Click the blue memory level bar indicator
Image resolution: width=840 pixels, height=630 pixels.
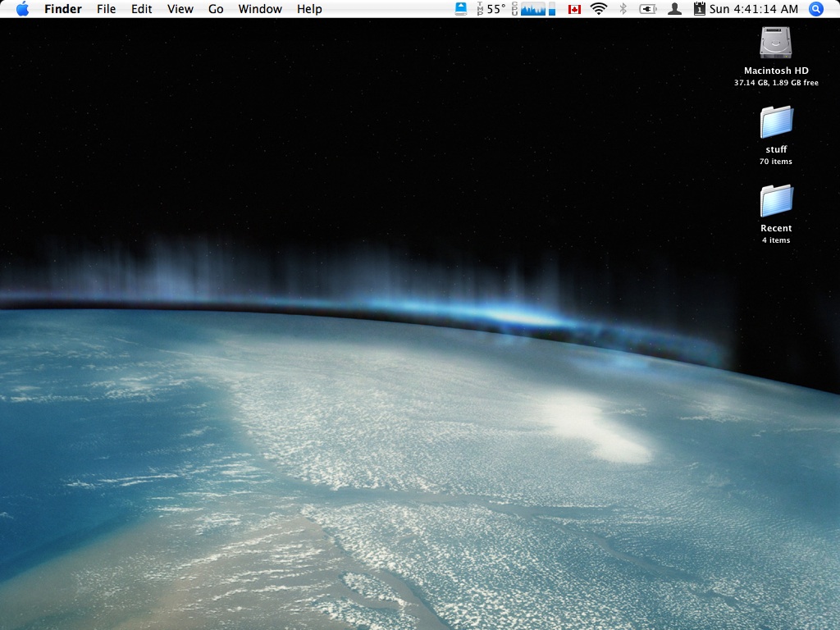pyautogui.click(x=552, y=9)
